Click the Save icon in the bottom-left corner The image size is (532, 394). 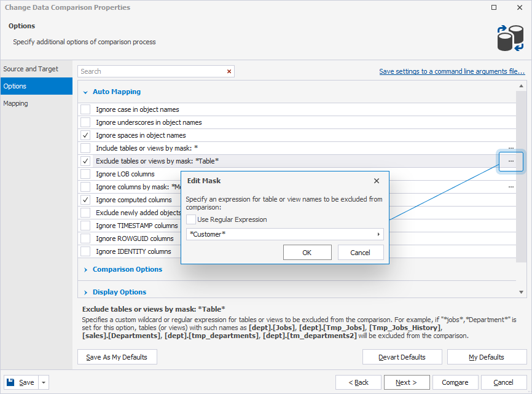click(10, 382)
